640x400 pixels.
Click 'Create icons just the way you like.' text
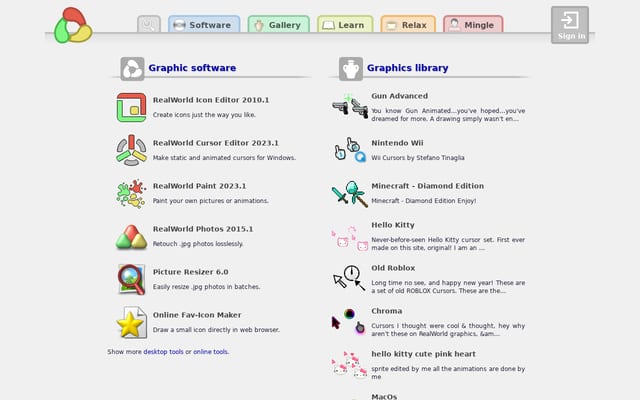[204, 115]
